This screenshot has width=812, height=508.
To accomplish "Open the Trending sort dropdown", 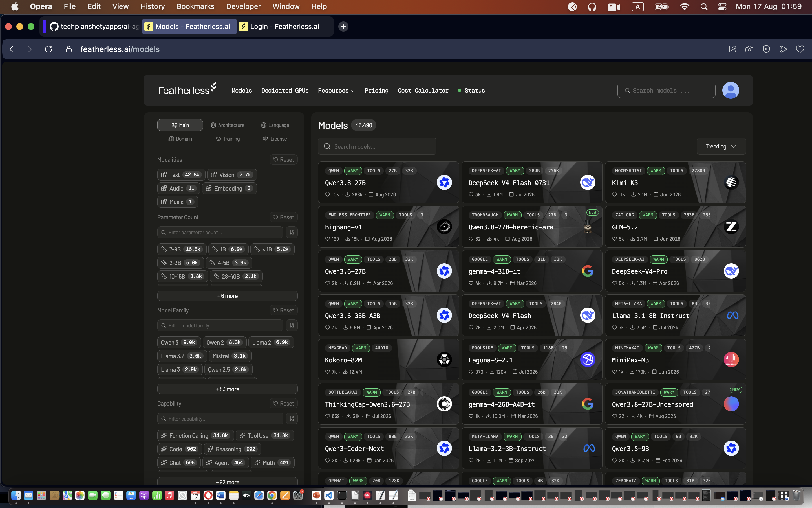I will pos(721,146).
